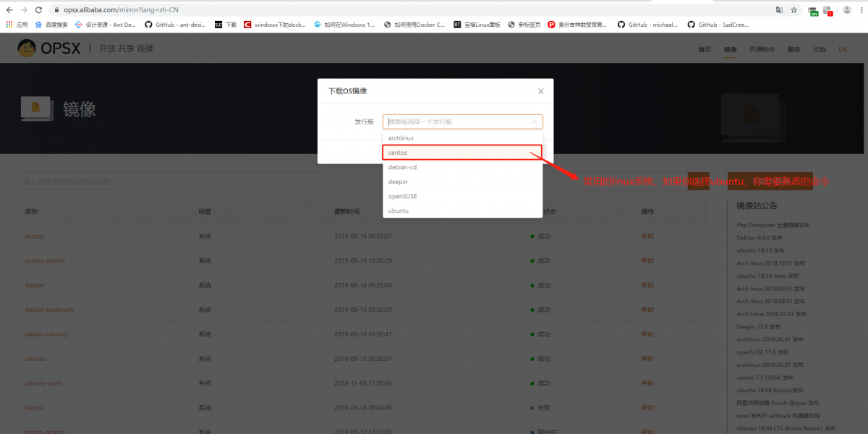Viewport: 868px width, 434px height.
Task: Select ubuntu option in the dropdown
Action: tap(463, 210)
